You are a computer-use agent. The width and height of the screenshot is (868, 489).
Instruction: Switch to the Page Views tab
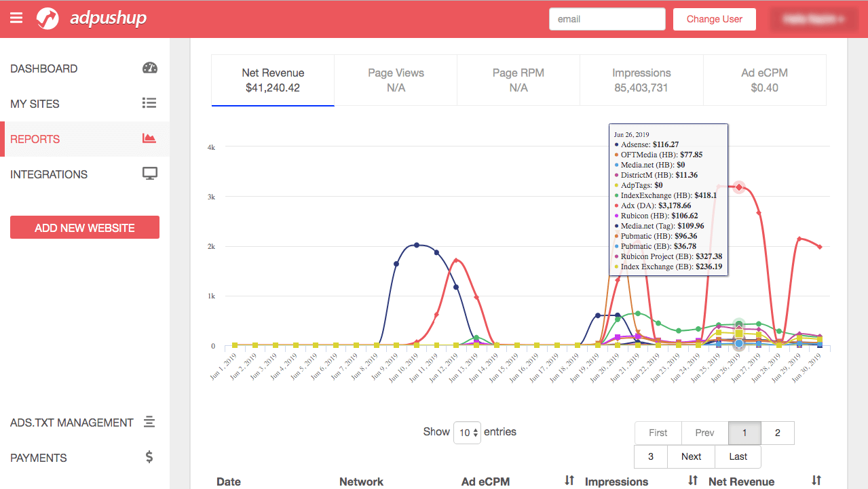click(x=396, y=80)
